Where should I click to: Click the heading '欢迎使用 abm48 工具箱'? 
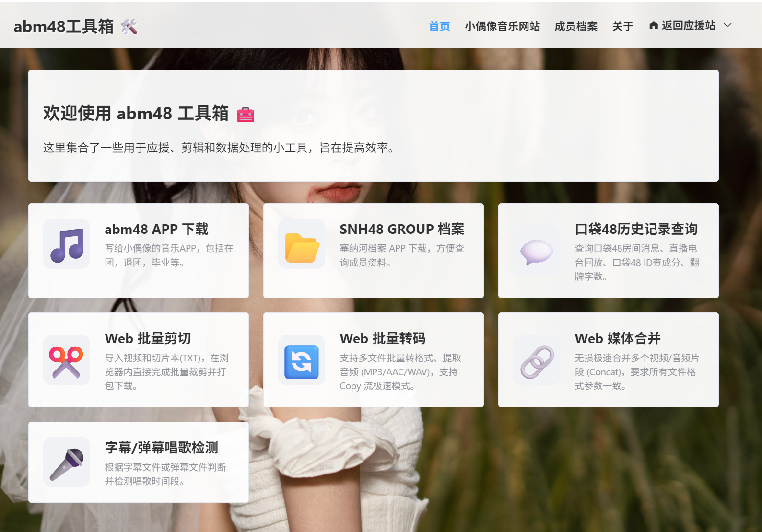coord(136,114)
